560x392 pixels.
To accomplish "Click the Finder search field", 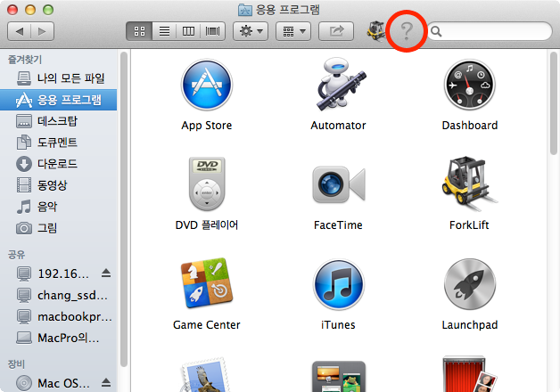I will tap(490, 31).
